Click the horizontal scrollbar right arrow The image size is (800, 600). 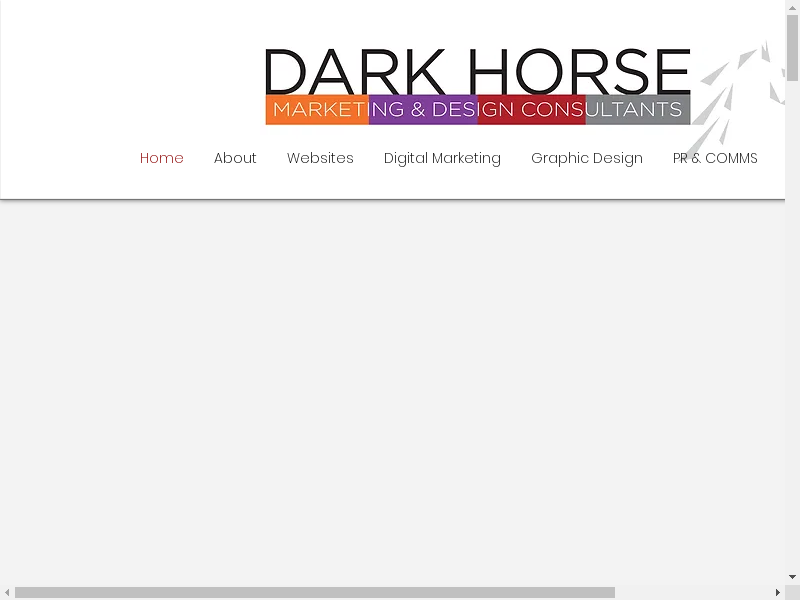777,592
